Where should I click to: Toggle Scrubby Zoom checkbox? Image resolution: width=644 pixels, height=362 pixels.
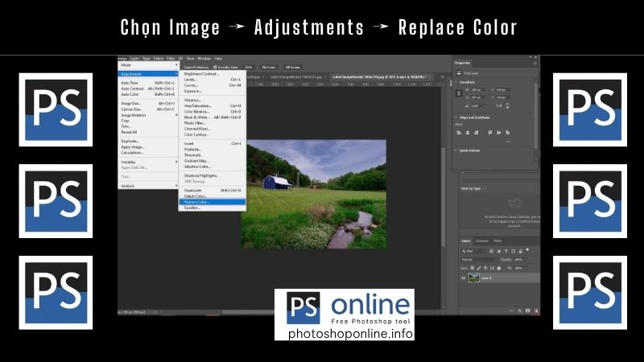coord(215,68)
